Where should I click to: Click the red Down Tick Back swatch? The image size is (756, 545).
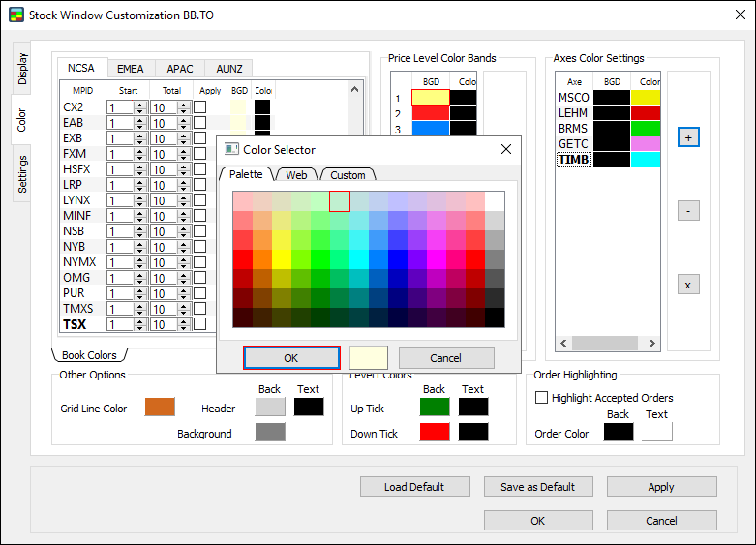click(x=435, y=433)
